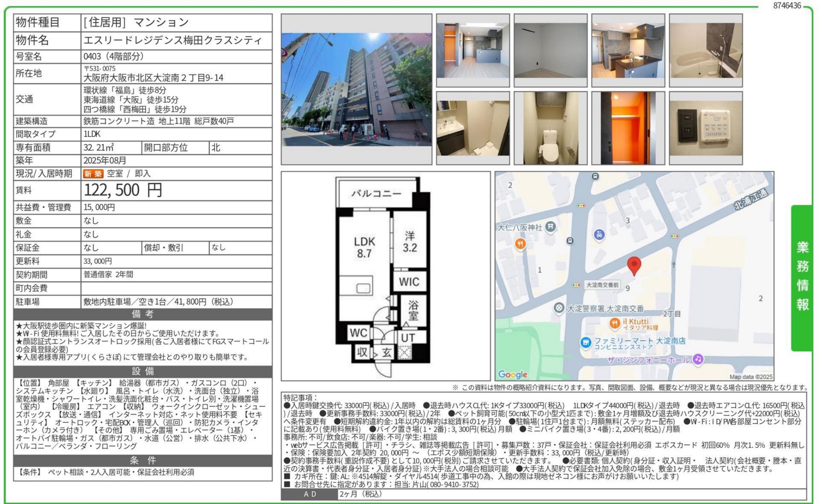Click the Symphony Hall purple music icon
The width and height of the screenshot is (819, 504).
698,359
